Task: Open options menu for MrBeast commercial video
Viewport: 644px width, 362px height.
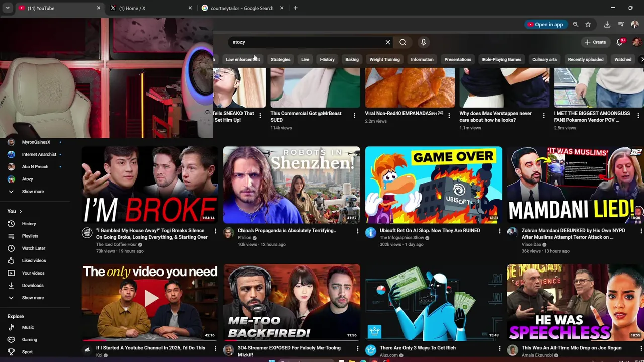Action: tap(354, 116)
